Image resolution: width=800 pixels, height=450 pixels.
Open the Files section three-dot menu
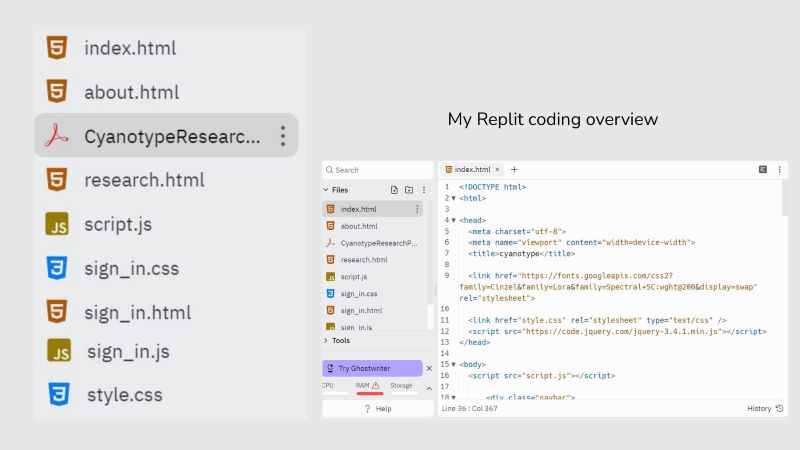pos(424,190)
